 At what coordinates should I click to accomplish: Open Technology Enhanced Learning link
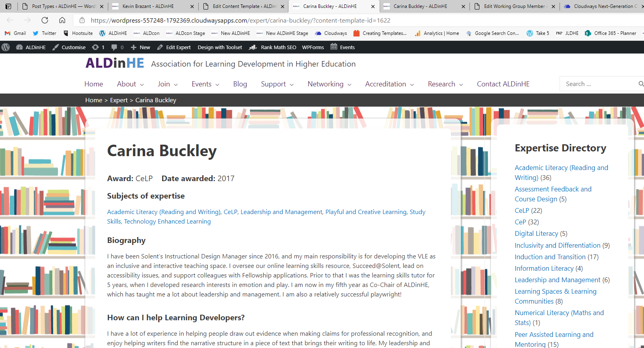tap(167, 222)
